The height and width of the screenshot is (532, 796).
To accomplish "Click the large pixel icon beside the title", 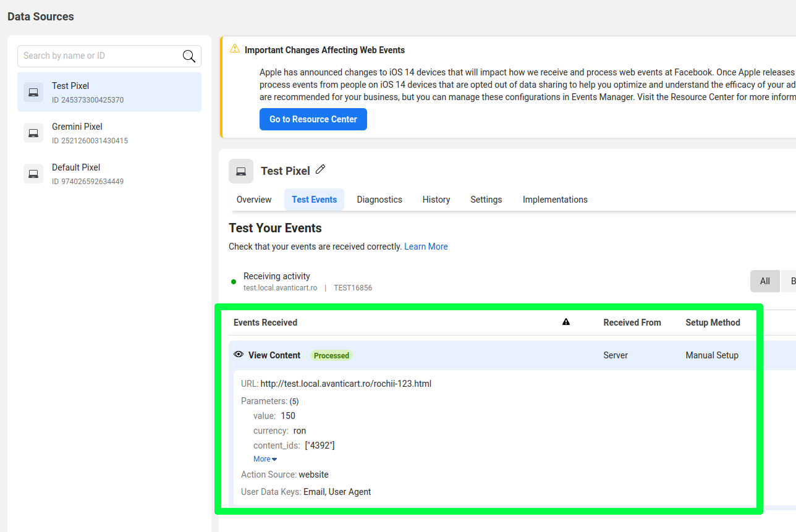I will click(x=241, y=171).
